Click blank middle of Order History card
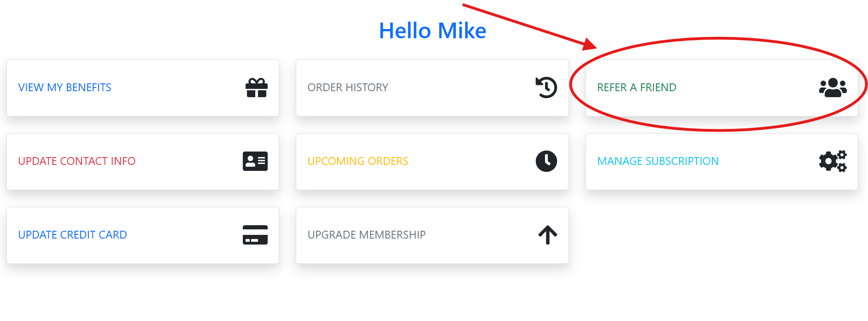 pyautogui.click(x=461, y=88)
